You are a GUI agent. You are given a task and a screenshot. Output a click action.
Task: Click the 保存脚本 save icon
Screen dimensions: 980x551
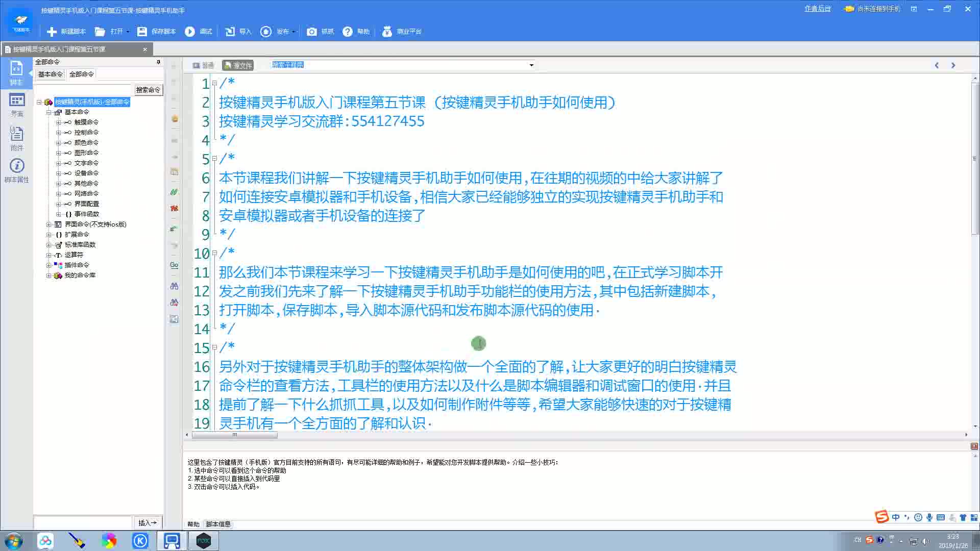pyautogui.click(x=142, y=32)
